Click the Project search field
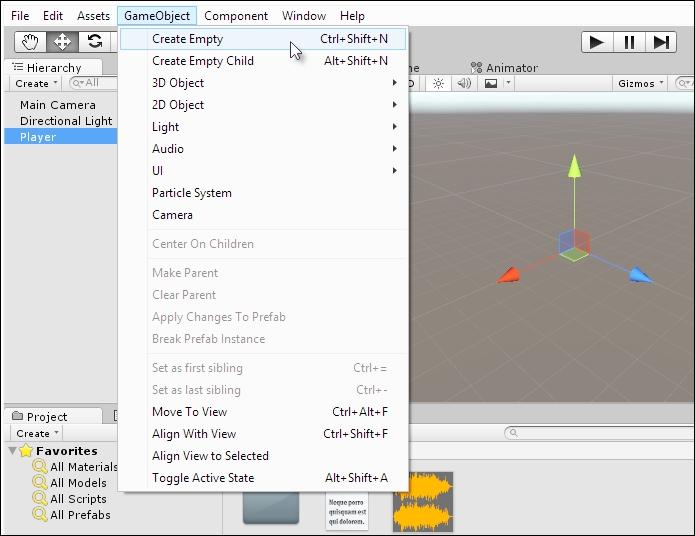The image size is (695, 536). pos(600,433)
